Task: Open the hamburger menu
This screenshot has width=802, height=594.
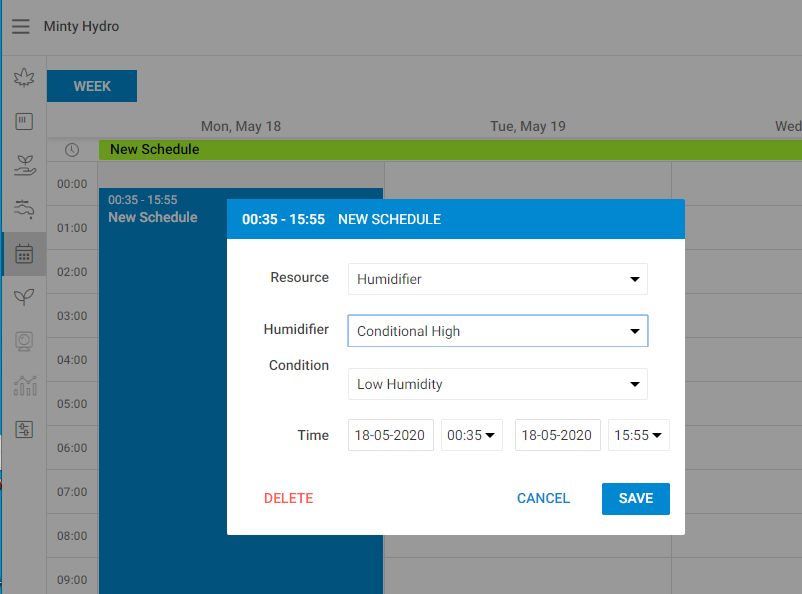Action: (x=20, y=27)
